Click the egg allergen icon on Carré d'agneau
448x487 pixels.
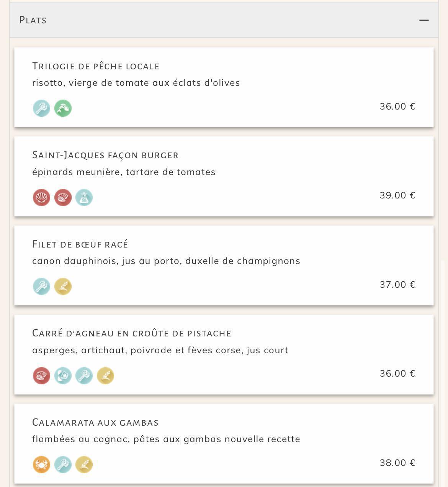tap(63, 375)
